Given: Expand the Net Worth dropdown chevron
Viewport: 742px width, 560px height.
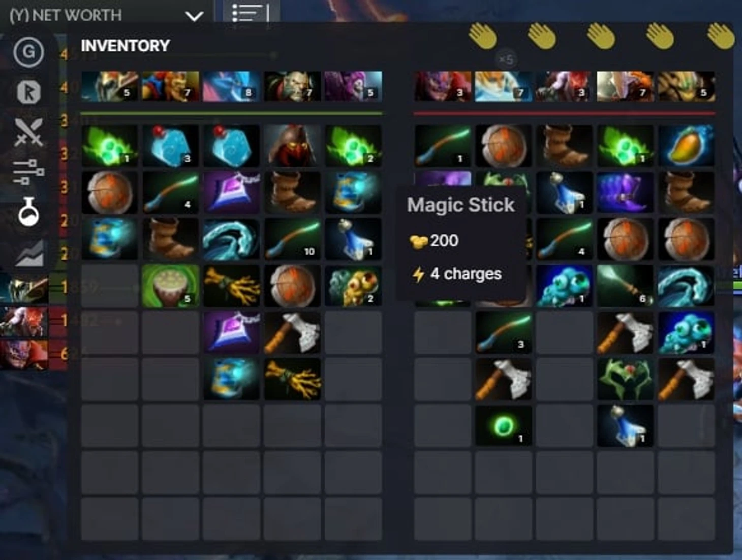Looking at the screenshot, I should click(x=194, y=16).
